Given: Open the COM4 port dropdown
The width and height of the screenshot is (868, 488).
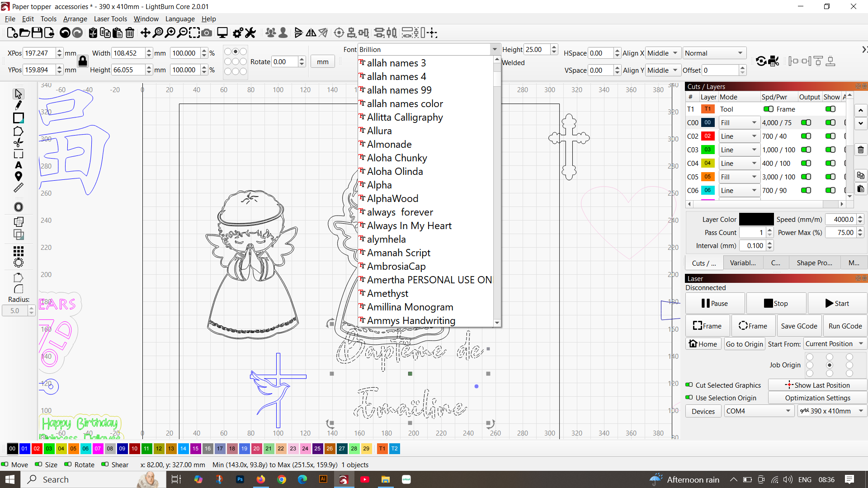Looking at the screenshot, I should click(758, 411).
